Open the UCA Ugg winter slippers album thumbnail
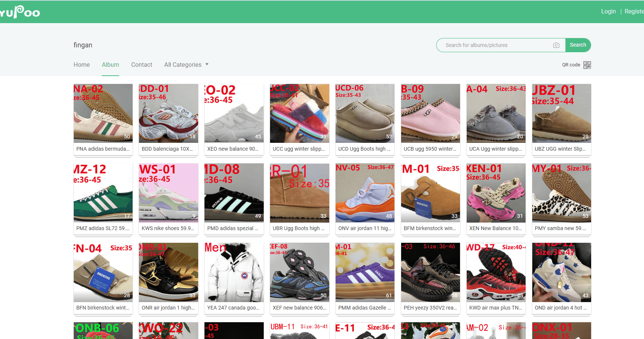The height and width of the screenshot is (339, 644). 496,113
